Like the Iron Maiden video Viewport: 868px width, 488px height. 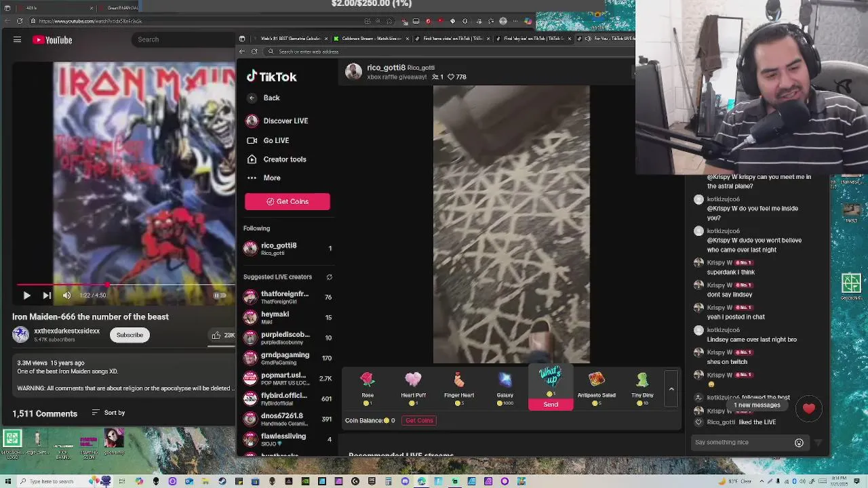[x=222, y=335]
